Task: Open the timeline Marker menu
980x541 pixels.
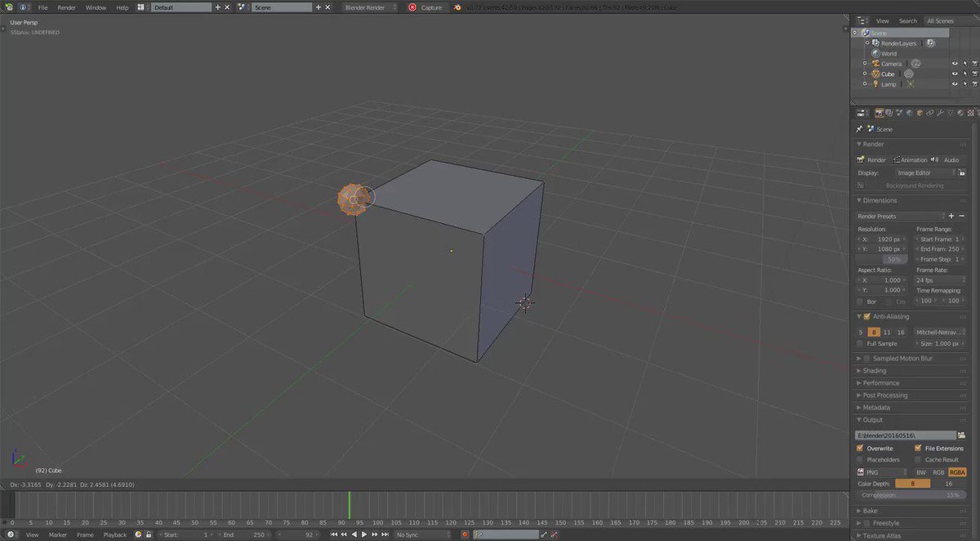Action: [58, 534]
